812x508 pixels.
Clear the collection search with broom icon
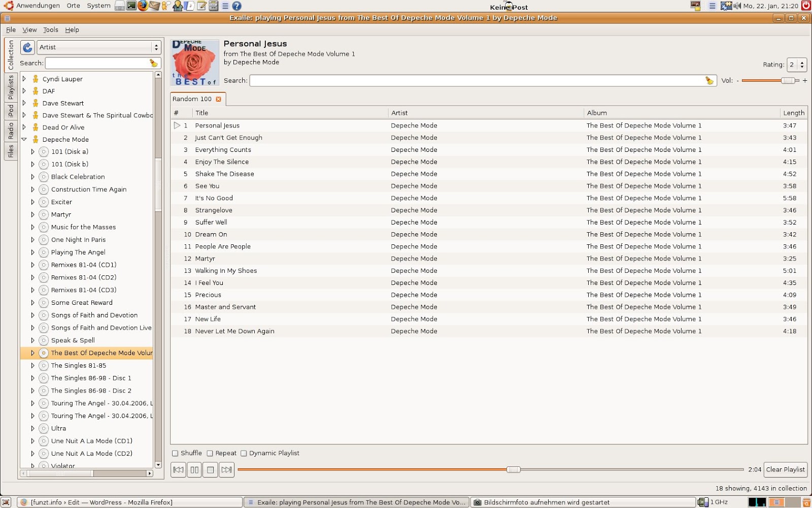click(153, 63)
